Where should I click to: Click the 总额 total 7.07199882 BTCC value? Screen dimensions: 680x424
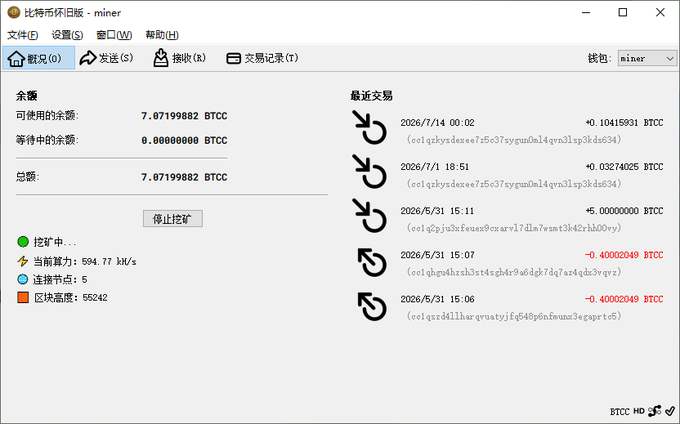[184, 177]
